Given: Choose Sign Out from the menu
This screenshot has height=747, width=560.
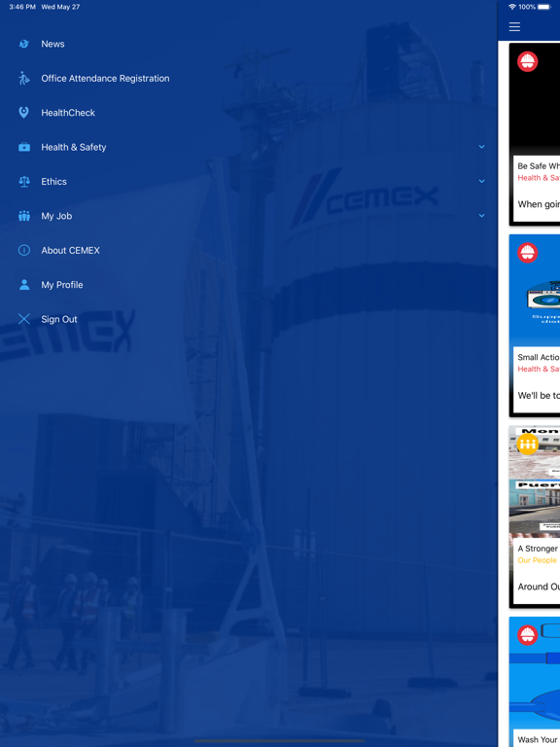Looking at the screenshot, I should (59, 319).
